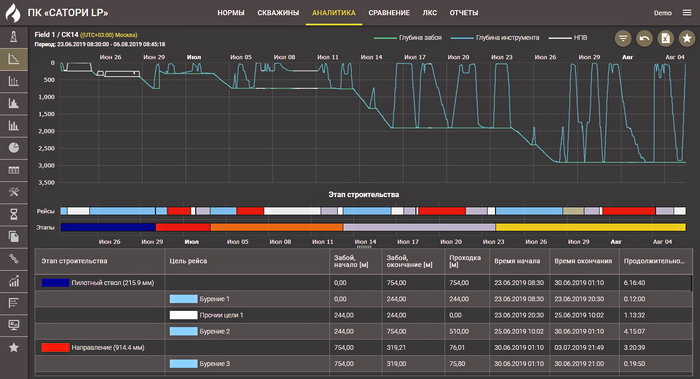Viewport: 700px width, 379px height.
Task: Sort by Время окончания column header
Action: pos(583,261)
